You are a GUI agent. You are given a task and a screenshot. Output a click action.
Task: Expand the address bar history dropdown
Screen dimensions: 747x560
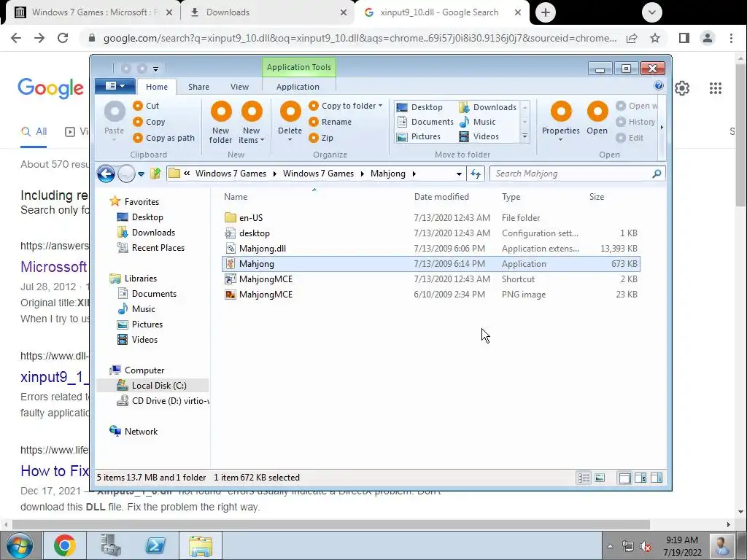point(459,174)
